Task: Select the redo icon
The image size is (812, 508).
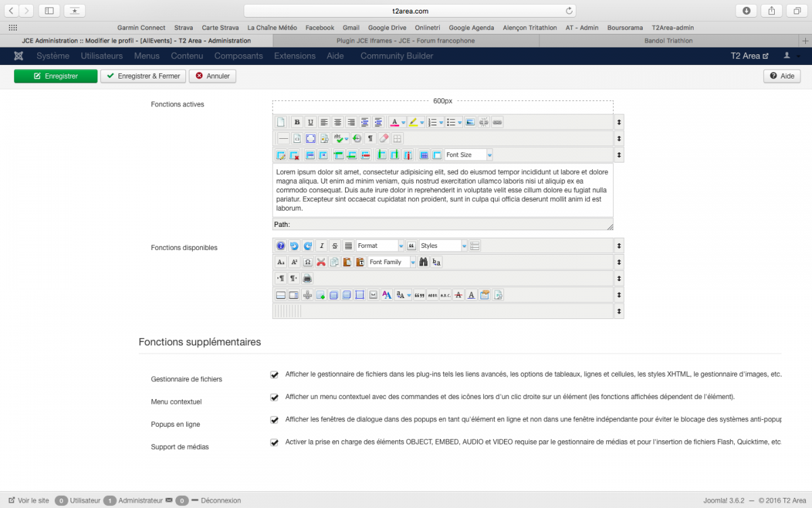Action: coord(308,246)
